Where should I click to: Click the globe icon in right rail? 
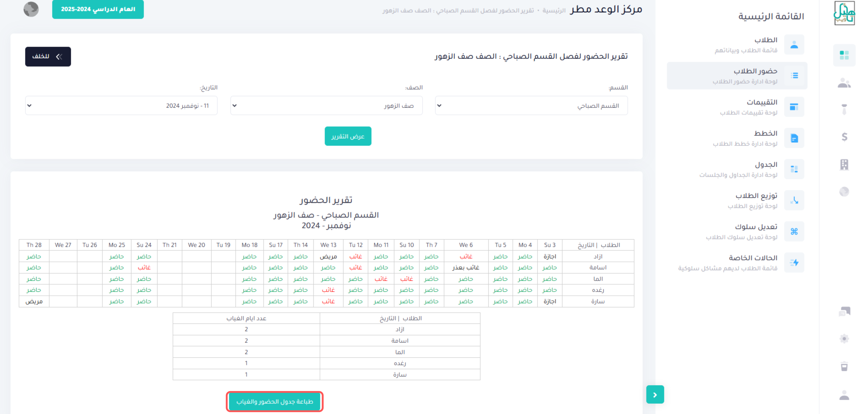844,192
